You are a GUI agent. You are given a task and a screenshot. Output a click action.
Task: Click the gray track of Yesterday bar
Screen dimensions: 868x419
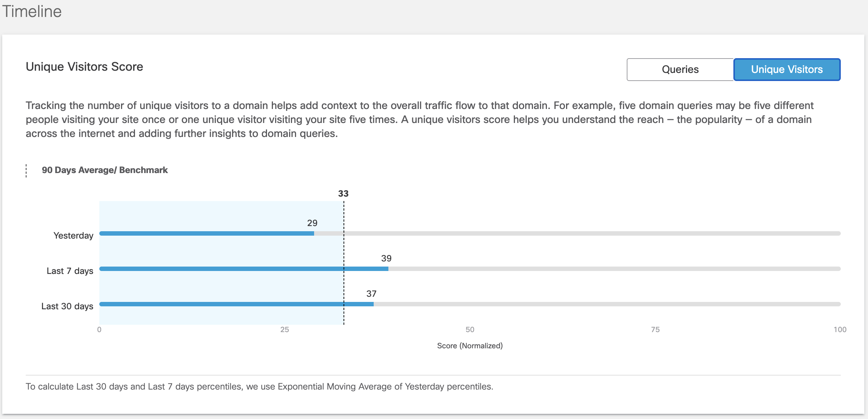tap(577, 233)
